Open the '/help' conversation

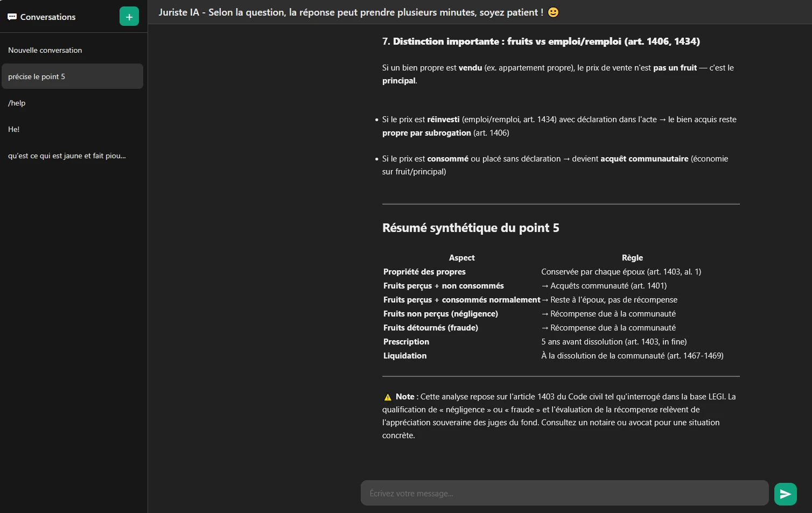pyautogui.click(x=72, y=103)
